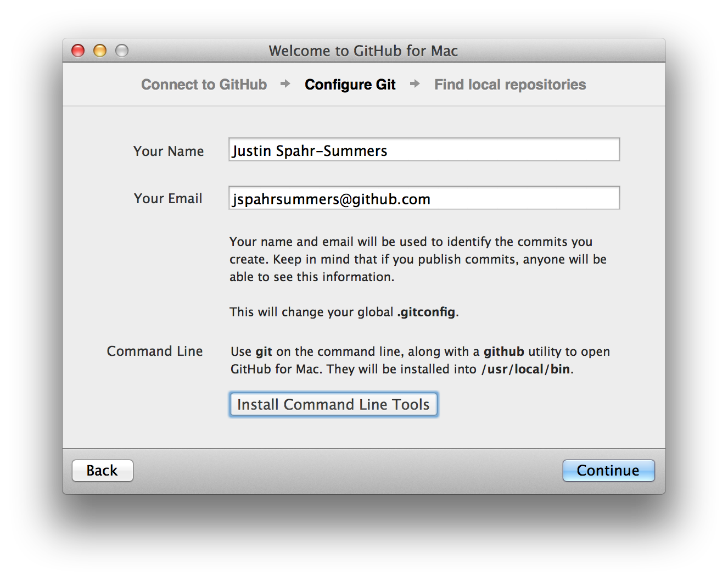
Task: Focus the Your Email input field
Action: tap(424, 198)
